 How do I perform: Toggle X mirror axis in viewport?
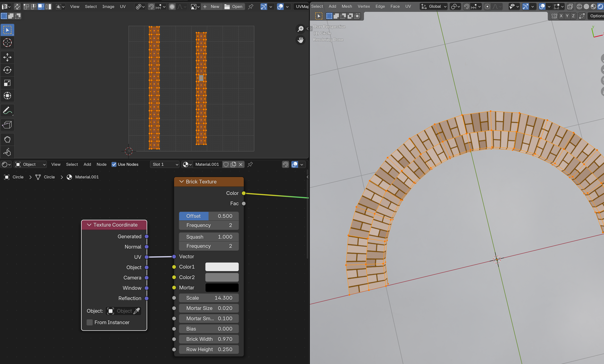coord(561,16)
